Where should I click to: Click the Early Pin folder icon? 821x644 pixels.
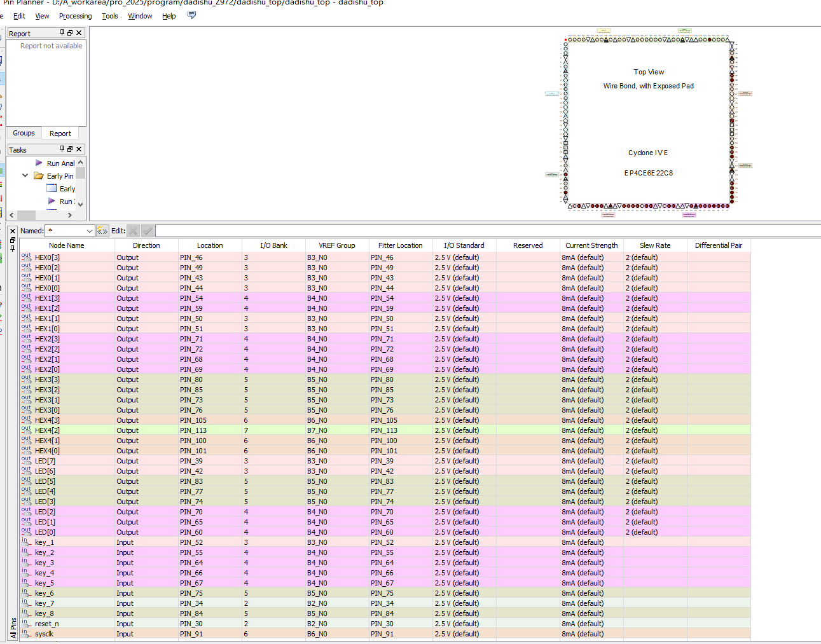pos(39,175)
